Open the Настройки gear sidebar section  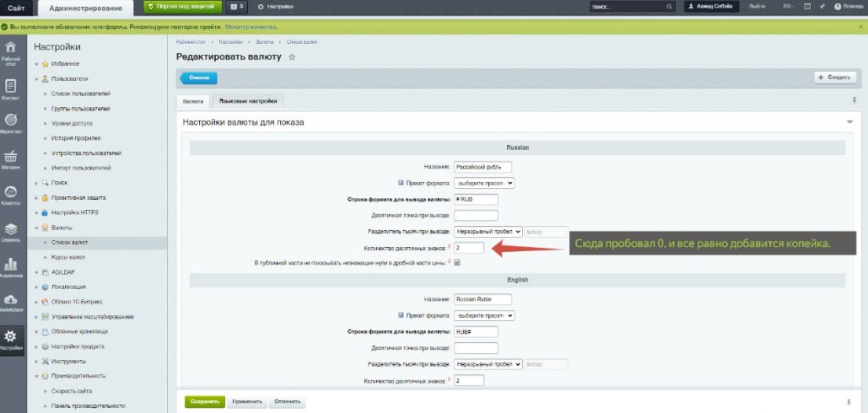pyautogui.click(x=10, y=340)
